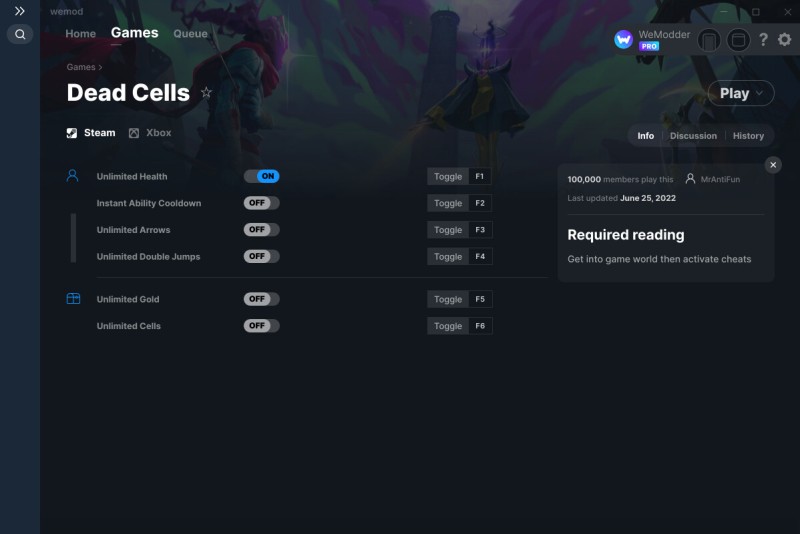The width and height of the screenshot is (800, 534).
Task: Close the info panel with X
Action: click(773, 165)
